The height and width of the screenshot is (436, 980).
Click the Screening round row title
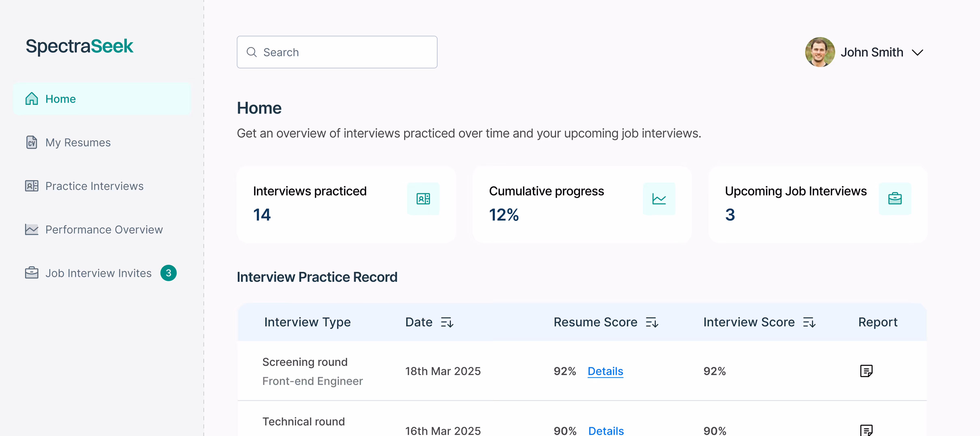[x=305, y=362]
